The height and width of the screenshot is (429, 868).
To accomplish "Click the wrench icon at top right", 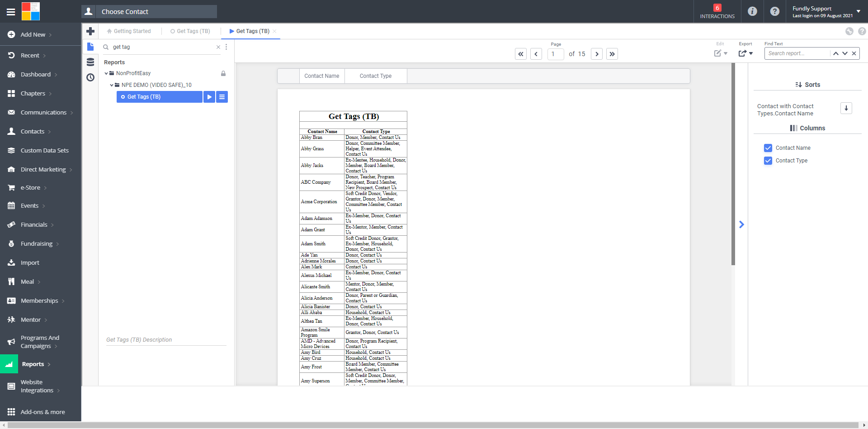I will tap(849, 31).
